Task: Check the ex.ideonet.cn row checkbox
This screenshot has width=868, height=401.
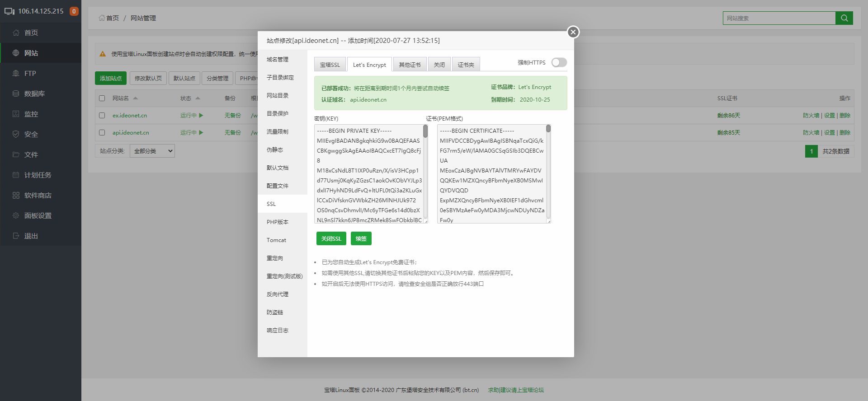Action: tap(102, 116)
